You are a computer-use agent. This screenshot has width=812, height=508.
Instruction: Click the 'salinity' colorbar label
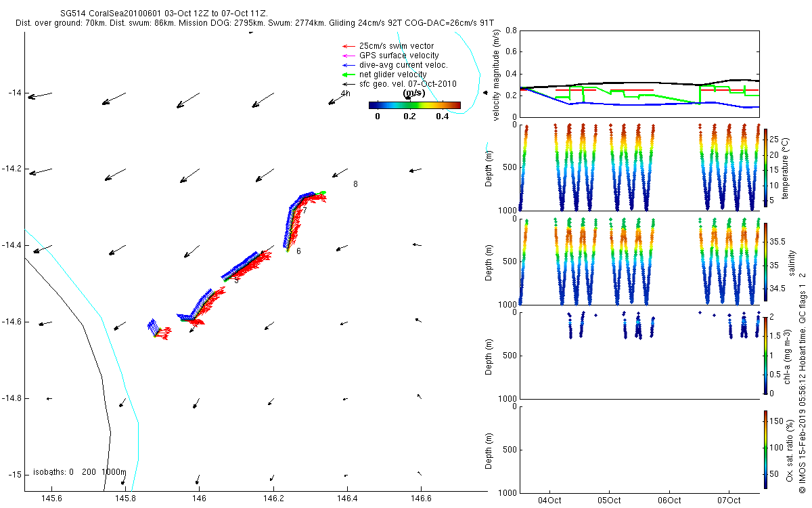coord(792,261)
